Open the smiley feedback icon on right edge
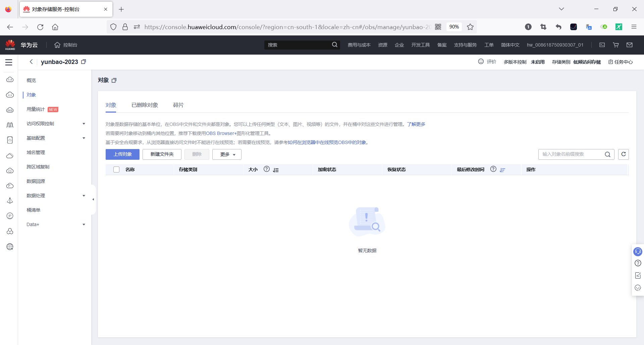The width and height of the screenshot is (644, 345). point(638,288)
